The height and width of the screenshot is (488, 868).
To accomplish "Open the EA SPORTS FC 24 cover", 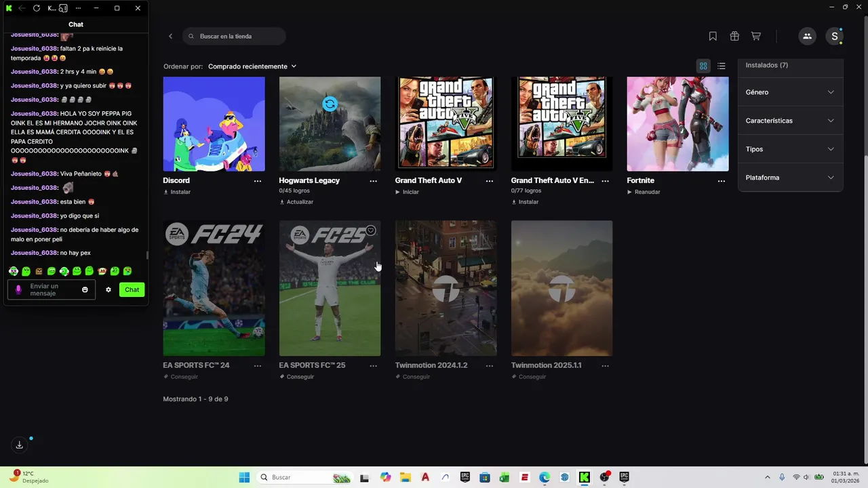I will [214, 288].
